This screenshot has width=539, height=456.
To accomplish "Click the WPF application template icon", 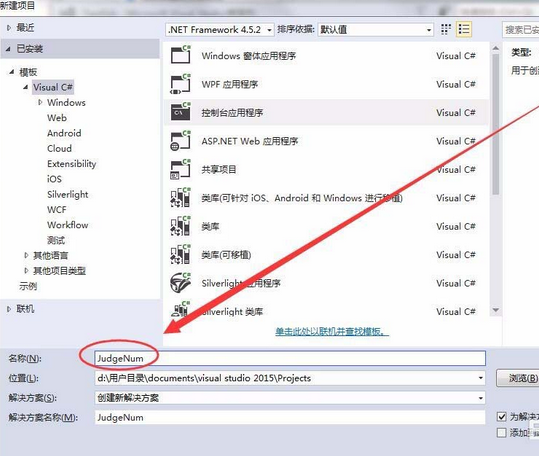I will 180,84.
